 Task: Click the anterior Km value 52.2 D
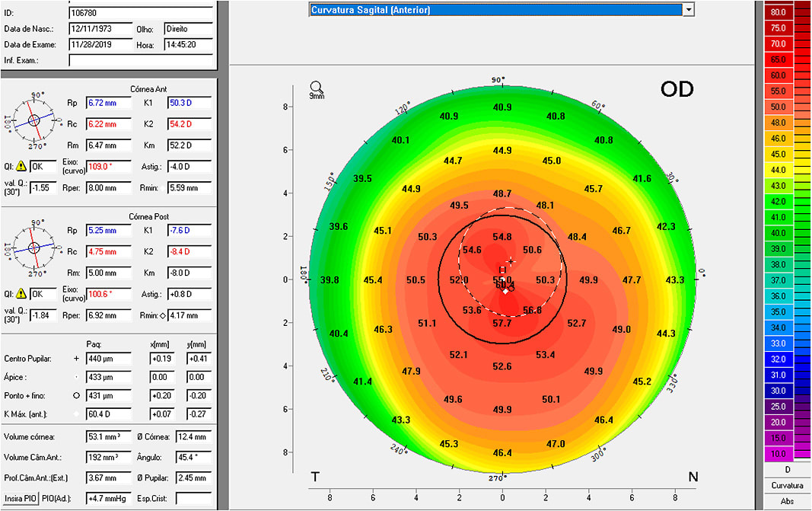click(x=189, y=145)
